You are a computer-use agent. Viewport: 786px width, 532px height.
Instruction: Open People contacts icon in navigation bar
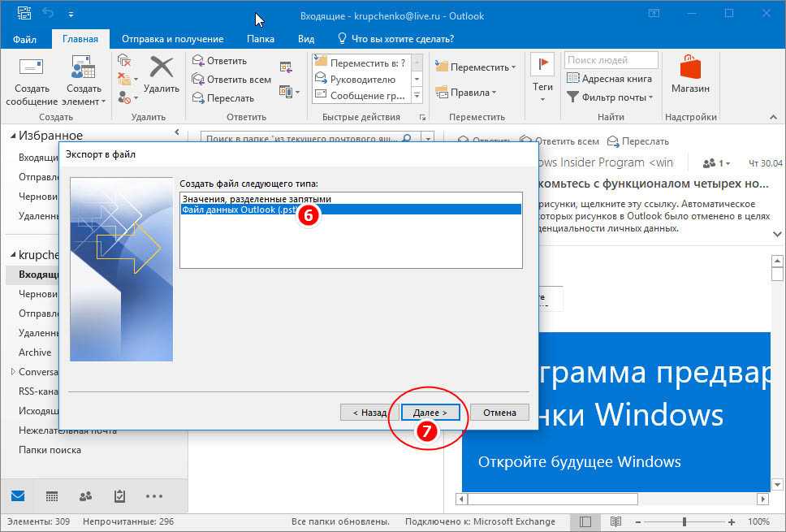[85, 495]
